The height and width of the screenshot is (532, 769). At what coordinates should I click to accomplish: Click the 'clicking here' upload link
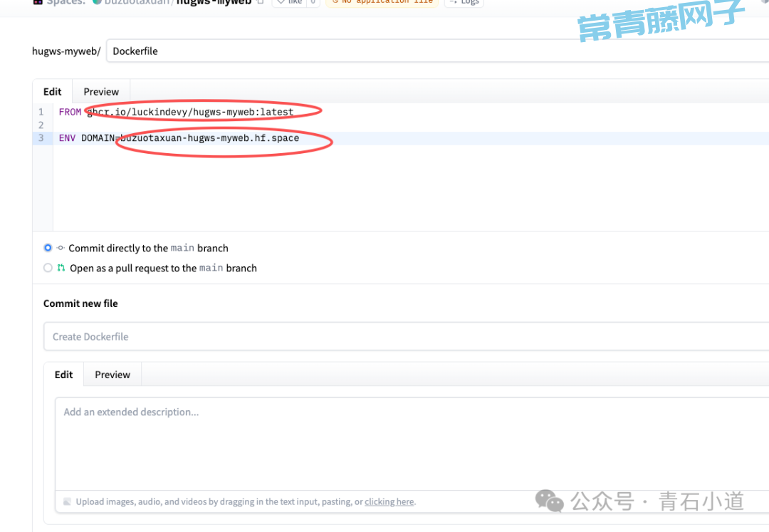point(389,501)
